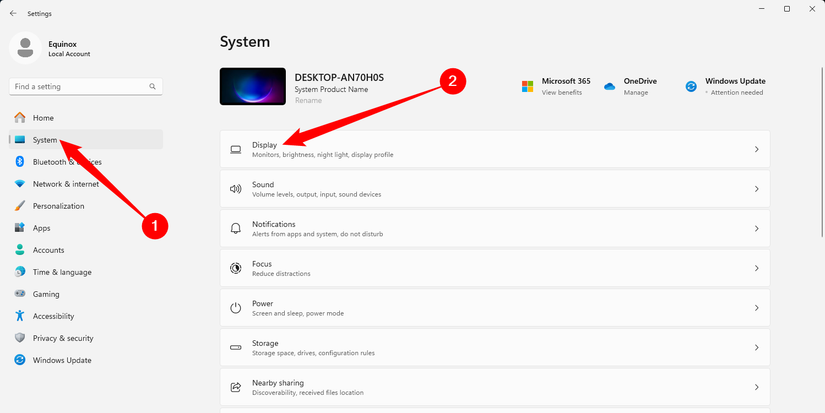Go to Accounts in the sidebar

tap(48, 250)
